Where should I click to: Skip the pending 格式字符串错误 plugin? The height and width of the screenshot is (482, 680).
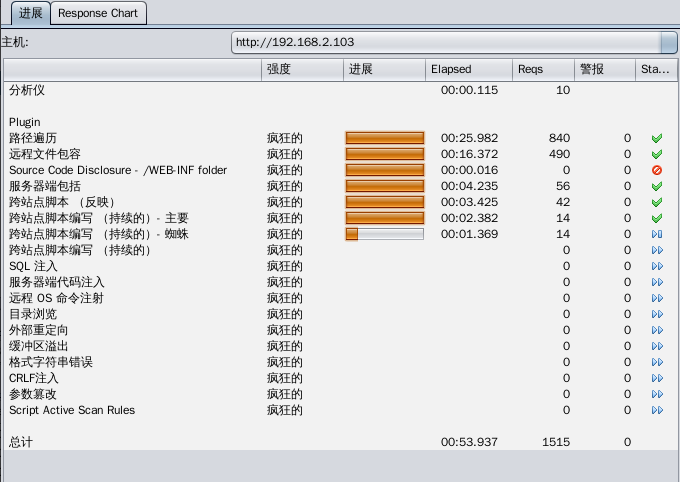(x=657, y=362)
